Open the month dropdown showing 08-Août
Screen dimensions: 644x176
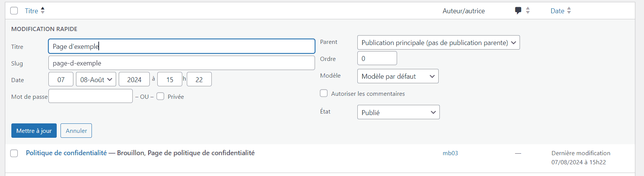coord(96,79)
